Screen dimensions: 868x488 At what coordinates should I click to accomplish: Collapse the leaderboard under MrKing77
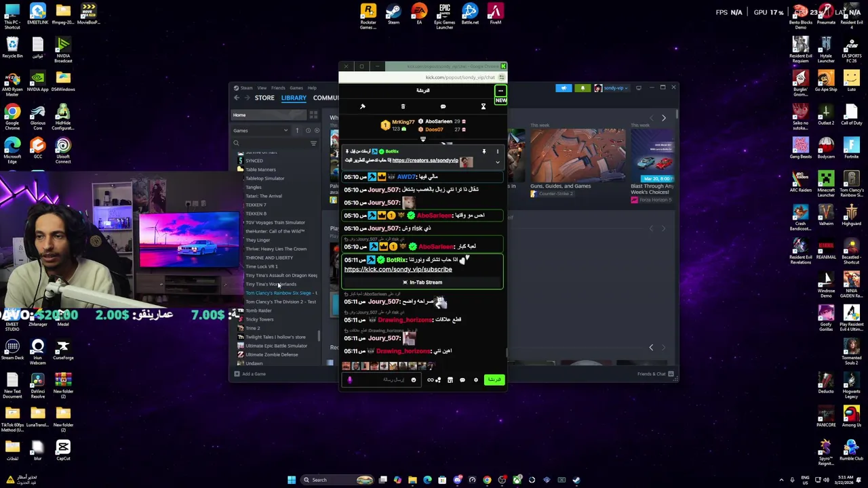[423, 140]
